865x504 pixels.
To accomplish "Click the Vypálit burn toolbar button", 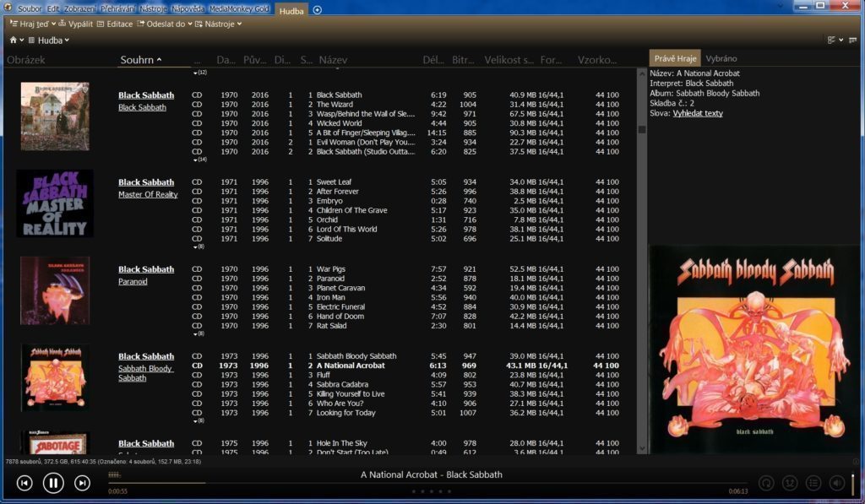I will pos(75,24).
